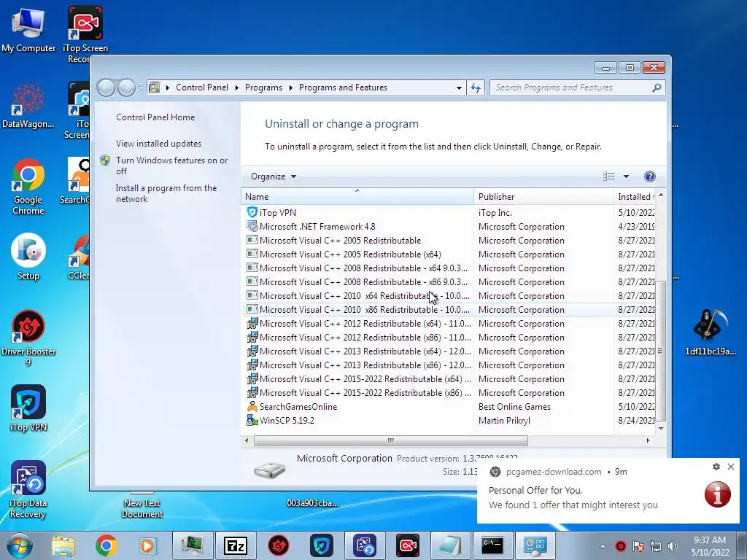
Task: Open iTop VPN desktop shortcut
Action: (x=28, y=408)
